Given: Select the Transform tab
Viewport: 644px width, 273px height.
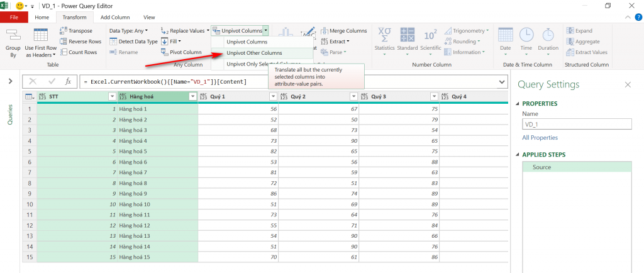Looking at the screenshot, I should 75,17.
